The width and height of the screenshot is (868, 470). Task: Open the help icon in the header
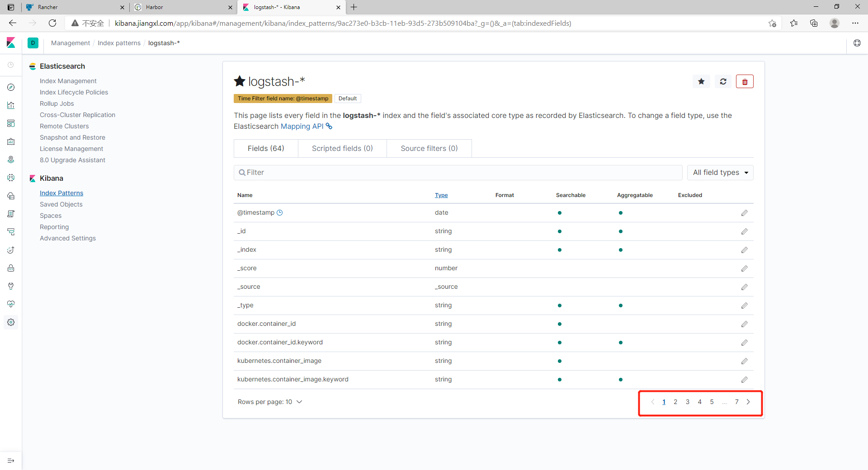point(857,43)
